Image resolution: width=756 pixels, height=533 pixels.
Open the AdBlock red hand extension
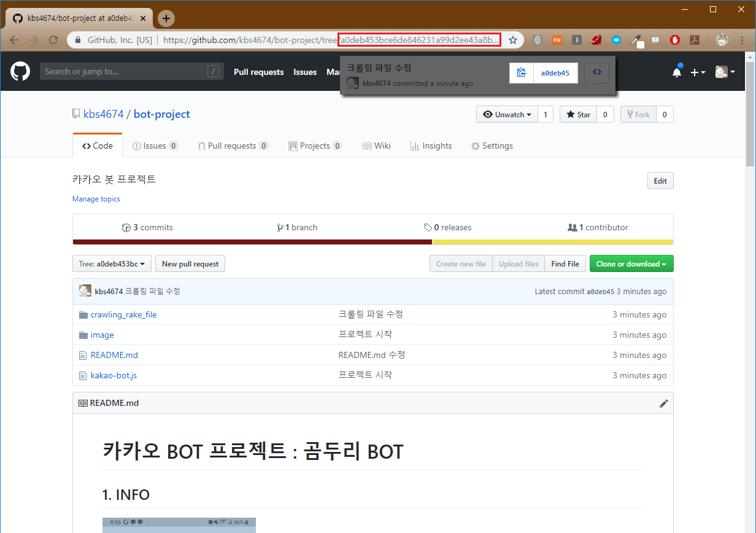[674, 40]
